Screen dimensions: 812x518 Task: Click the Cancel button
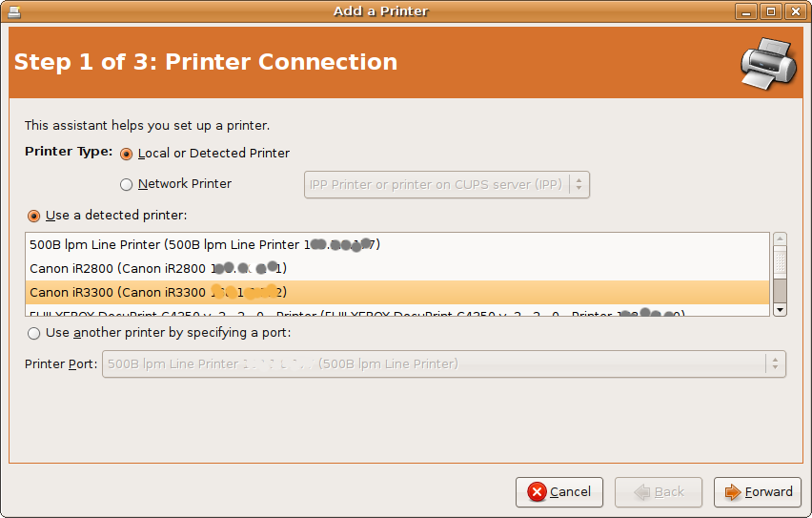coord(559,492)
